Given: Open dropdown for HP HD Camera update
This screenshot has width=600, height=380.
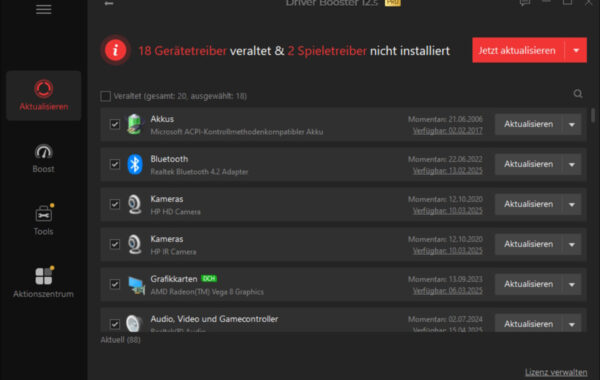Looking at the screenshot, I should (x=572, y=204).
